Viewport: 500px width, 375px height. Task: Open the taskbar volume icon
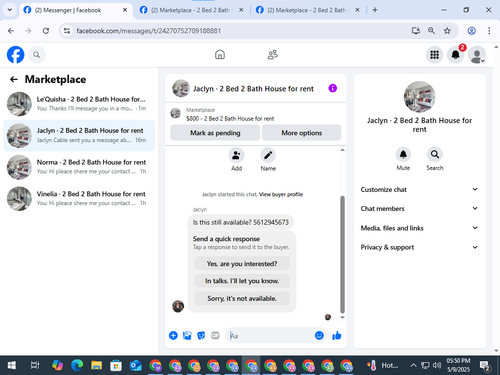437,365
